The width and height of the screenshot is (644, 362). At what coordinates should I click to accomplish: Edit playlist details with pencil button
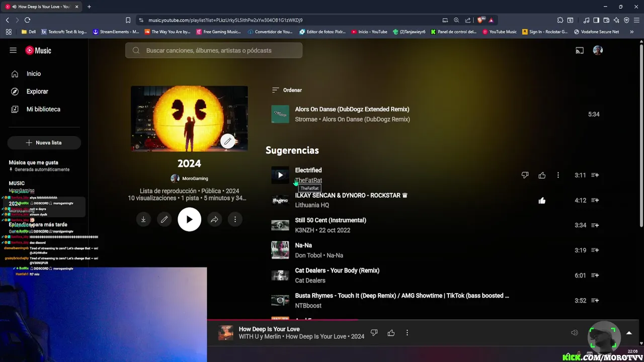point(164,219)
